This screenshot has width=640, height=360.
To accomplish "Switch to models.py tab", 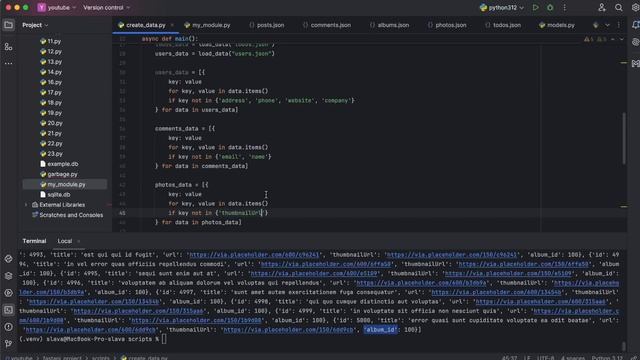I will [557, 25].
